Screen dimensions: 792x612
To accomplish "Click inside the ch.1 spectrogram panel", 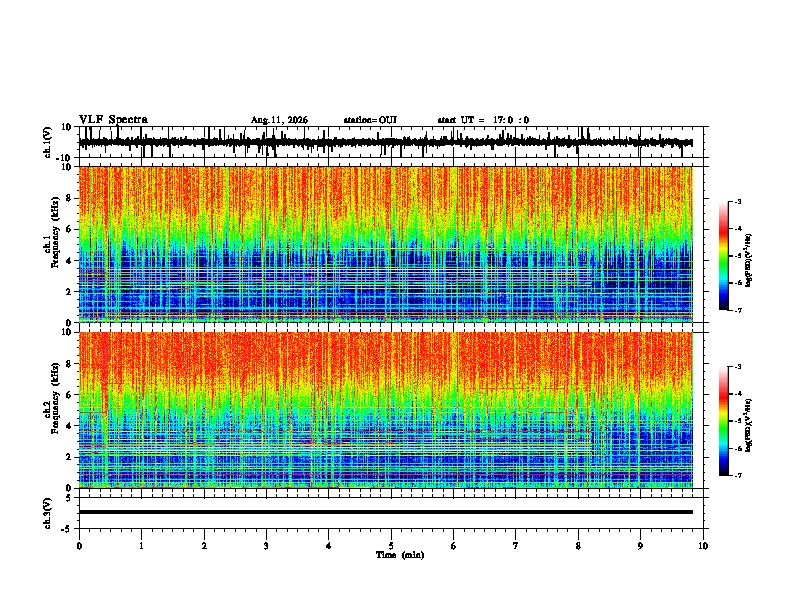I will (x=385, y=244).
